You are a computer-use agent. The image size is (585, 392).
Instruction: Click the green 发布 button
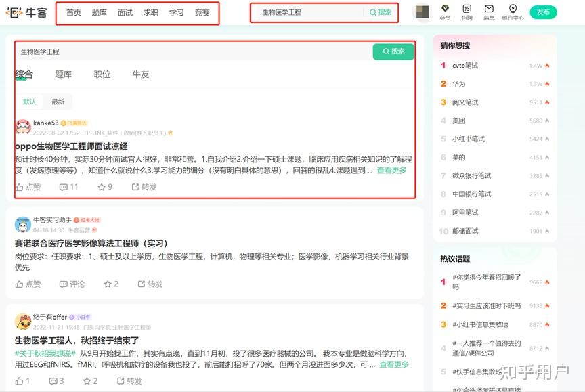coord(543,12)
